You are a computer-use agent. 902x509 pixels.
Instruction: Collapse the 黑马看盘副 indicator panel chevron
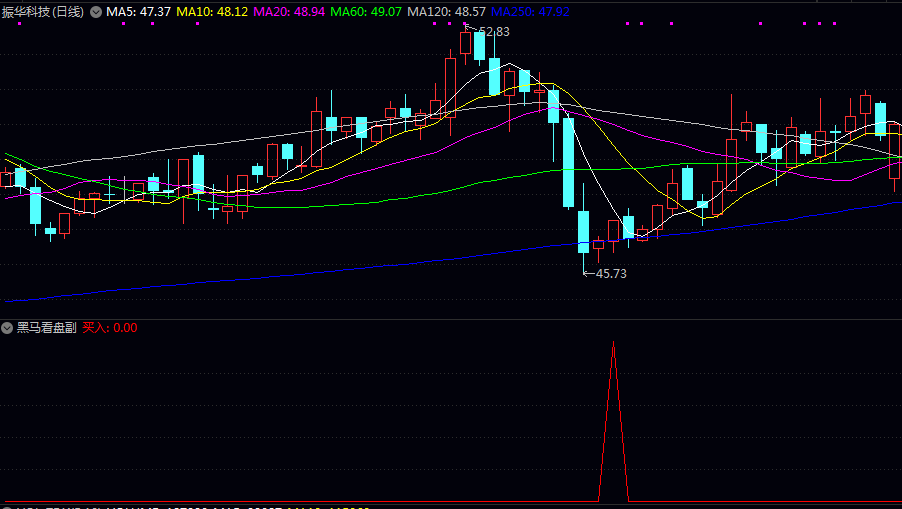tap(7, 328)
